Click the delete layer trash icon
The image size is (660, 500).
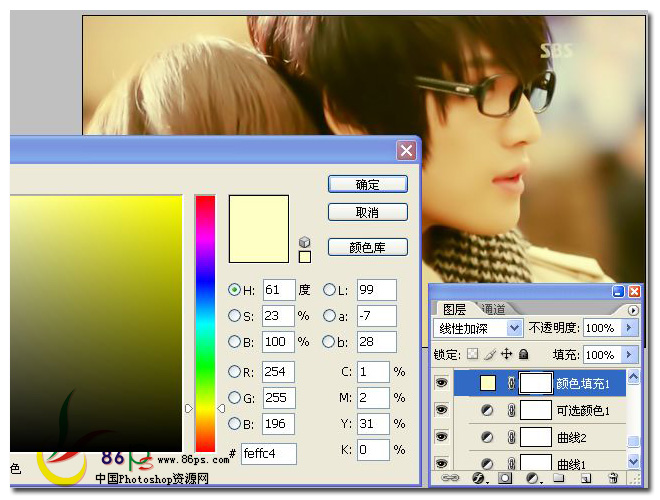(613, 478)
